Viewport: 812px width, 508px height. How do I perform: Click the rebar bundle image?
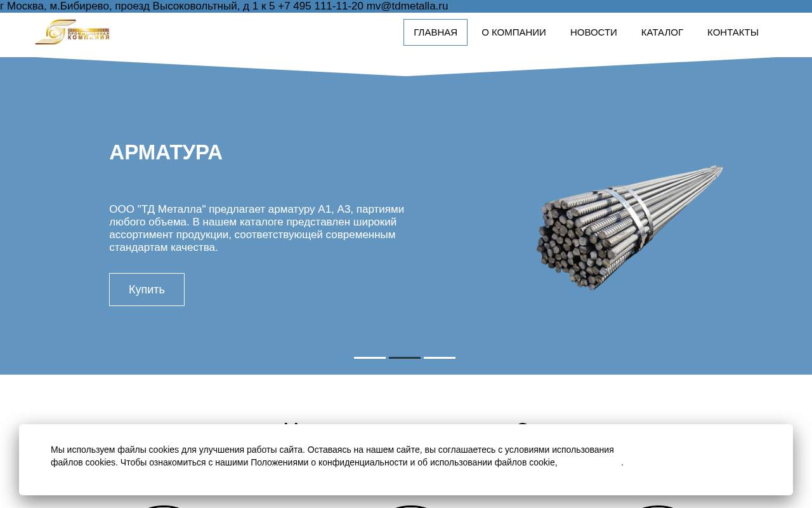pos(629,227)
